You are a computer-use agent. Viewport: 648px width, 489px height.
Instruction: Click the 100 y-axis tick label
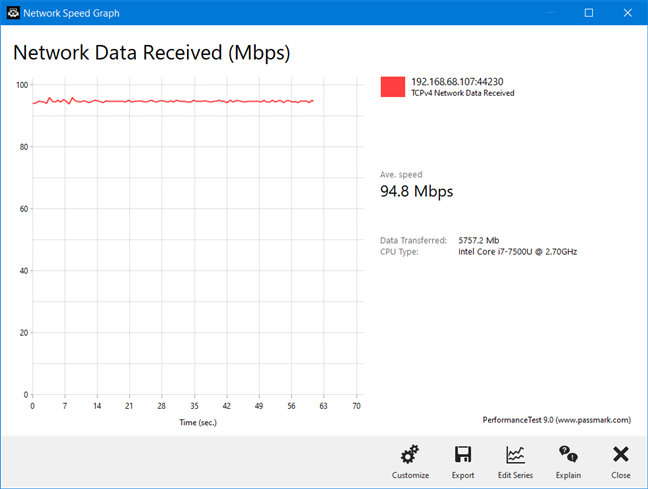coord(22,85)
